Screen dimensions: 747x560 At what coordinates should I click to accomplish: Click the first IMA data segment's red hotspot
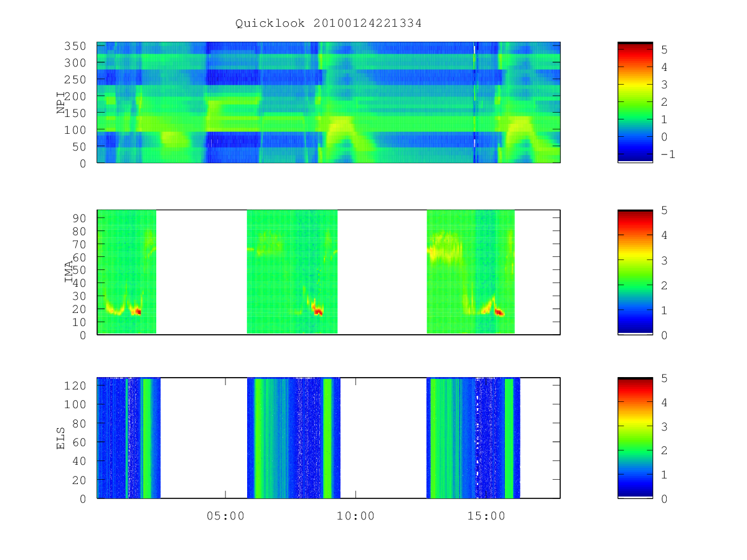click(x=138, y=311)
